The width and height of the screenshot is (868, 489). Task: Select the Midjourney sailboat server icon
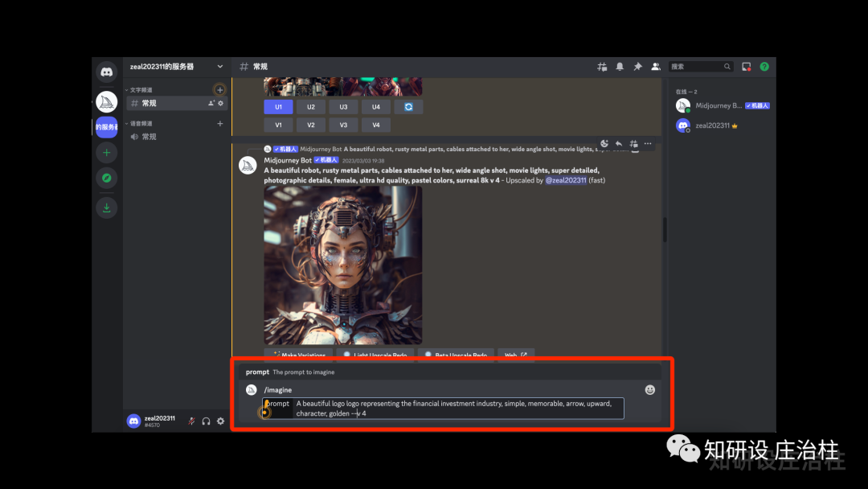[x=106, y=102]
